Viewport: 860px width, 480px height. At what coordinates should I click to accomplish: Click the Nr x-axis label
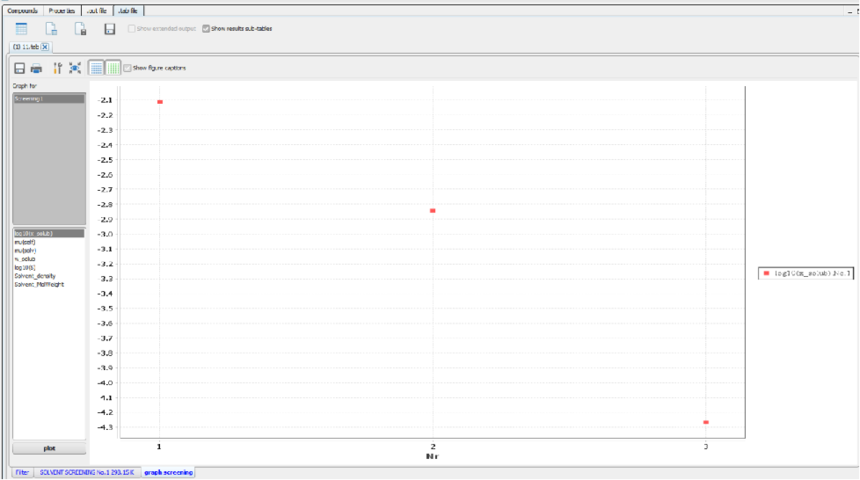[432, 456]
